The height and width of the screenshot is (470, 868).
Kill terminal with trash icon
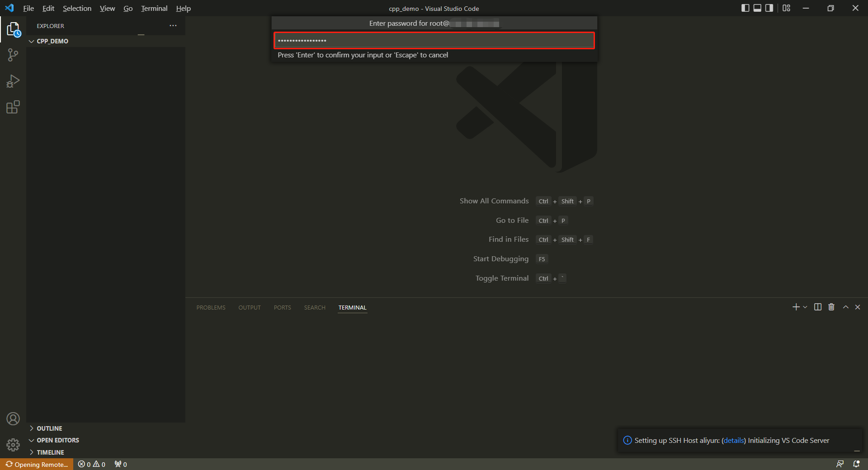(x=831, y=307)
